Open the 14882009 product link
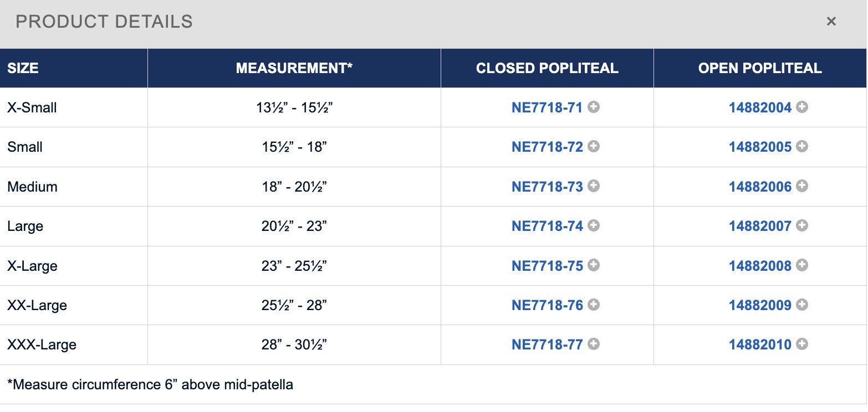Image resolution: width=868 pixels, height=412 pixels. pos(760,305)
